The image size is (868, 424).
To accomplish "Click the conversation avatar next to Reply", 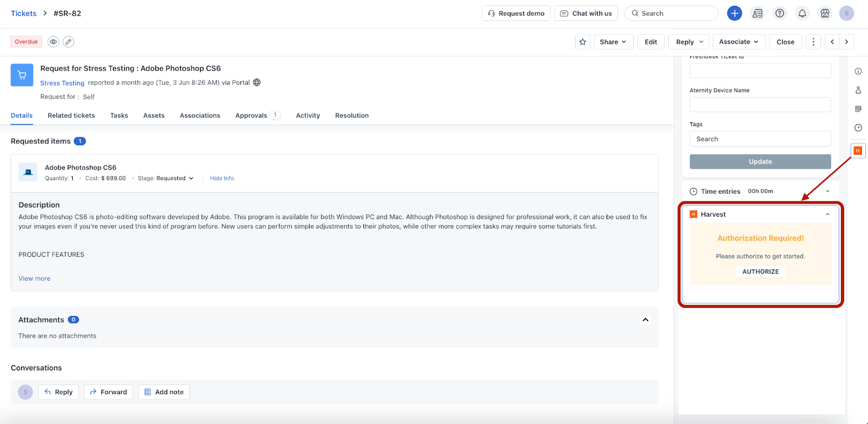I will pos(25,392).
